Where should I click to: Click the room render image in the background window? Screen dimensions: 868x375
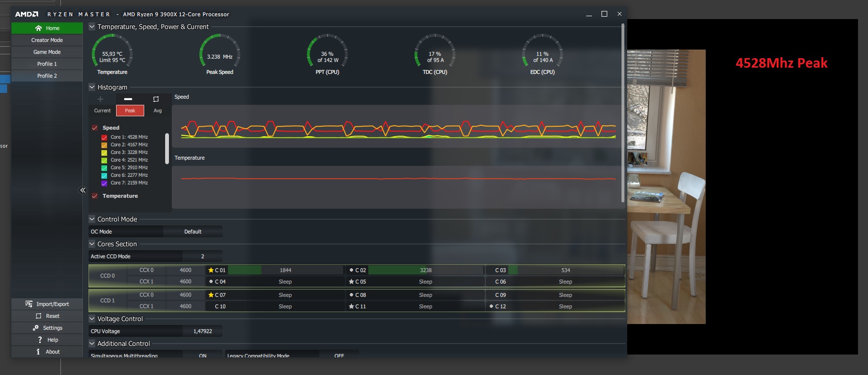point(666,187)
